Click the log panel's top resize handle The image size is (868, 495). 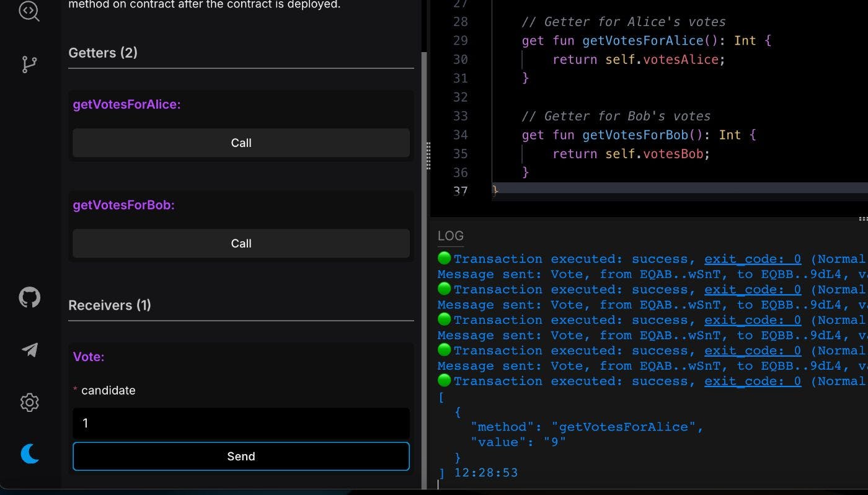[862, 219]
